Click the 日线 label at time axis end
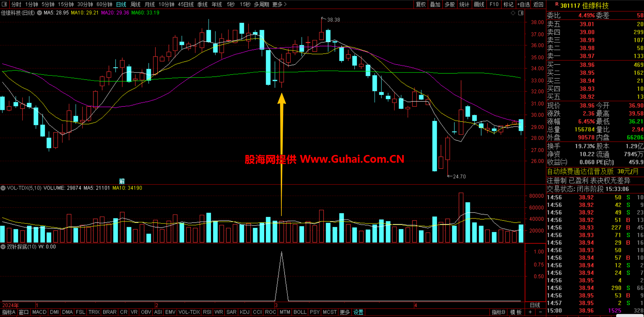Viewport: 644px width, 317px height. (x=535, y=305)
